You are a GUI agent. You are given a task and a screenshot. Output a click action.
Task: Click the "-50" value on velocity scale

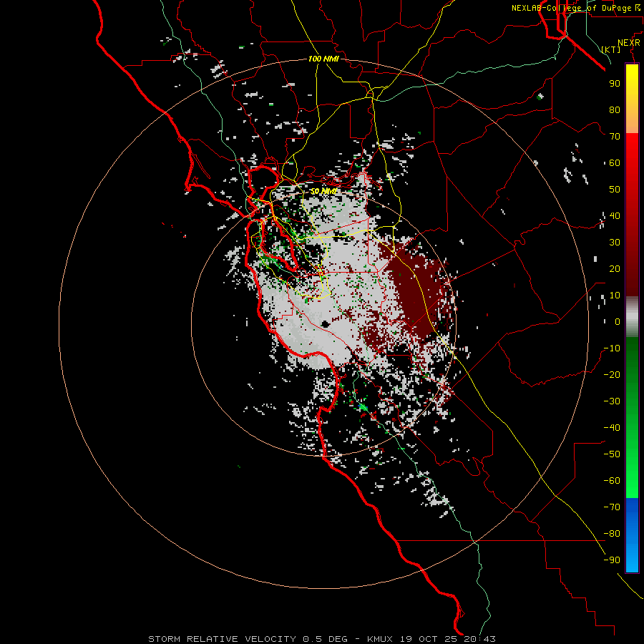click(x=612, y=454)
